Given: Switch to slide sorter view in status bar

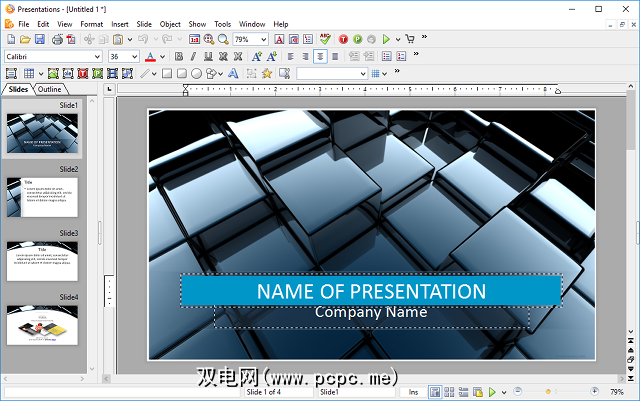Looking at the screenshot, I should click(x=449, y=391).
